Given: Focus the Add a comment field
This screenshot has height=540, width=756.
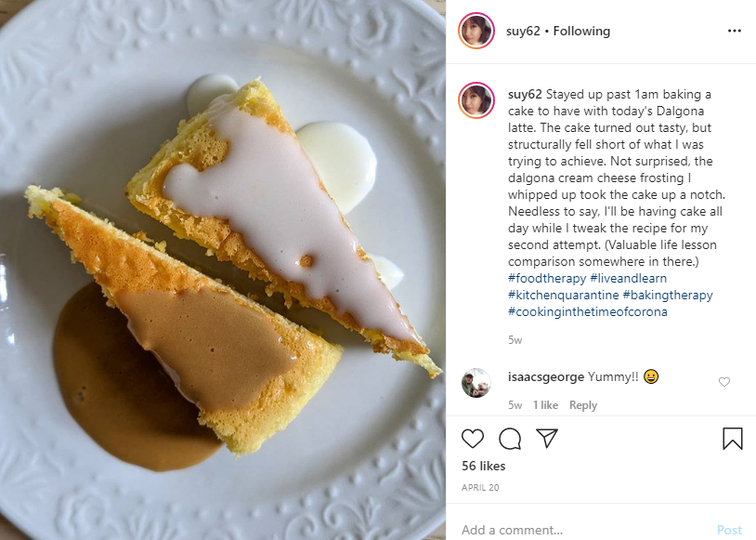Looking at the screenshot, I should pos(576,530).
